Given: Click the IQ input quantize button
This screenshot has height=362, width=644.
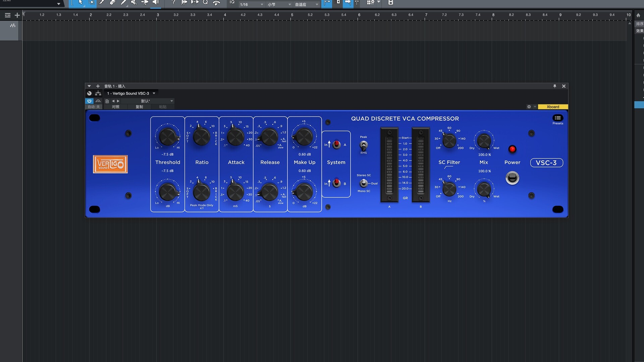Looking at the screenshot, I should pos(232,2).
